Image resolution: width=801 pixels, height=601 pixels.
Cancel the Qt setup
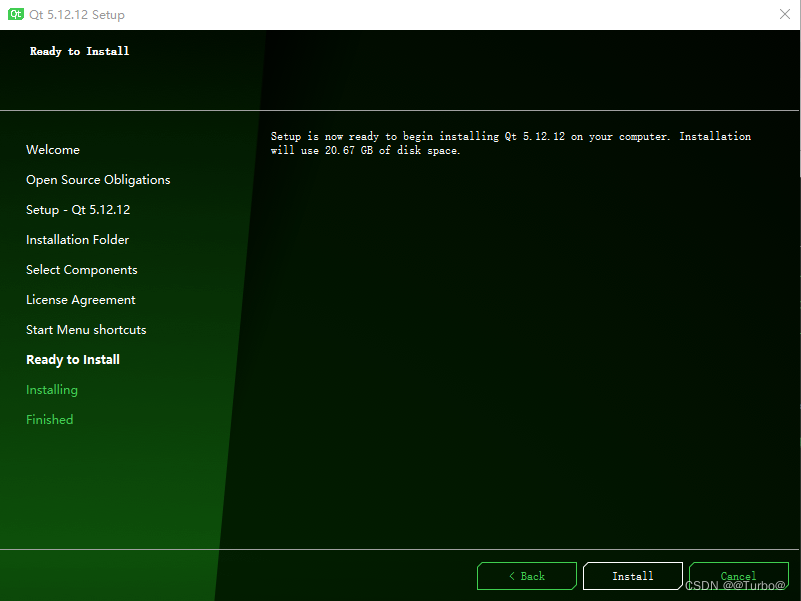point(739,576)
